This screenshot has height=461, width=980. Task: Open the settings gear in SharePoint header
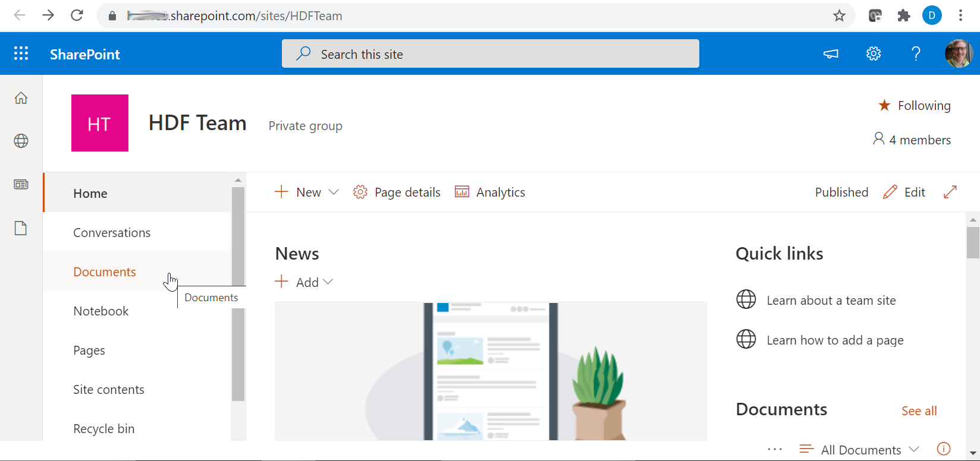coord(873,54)
